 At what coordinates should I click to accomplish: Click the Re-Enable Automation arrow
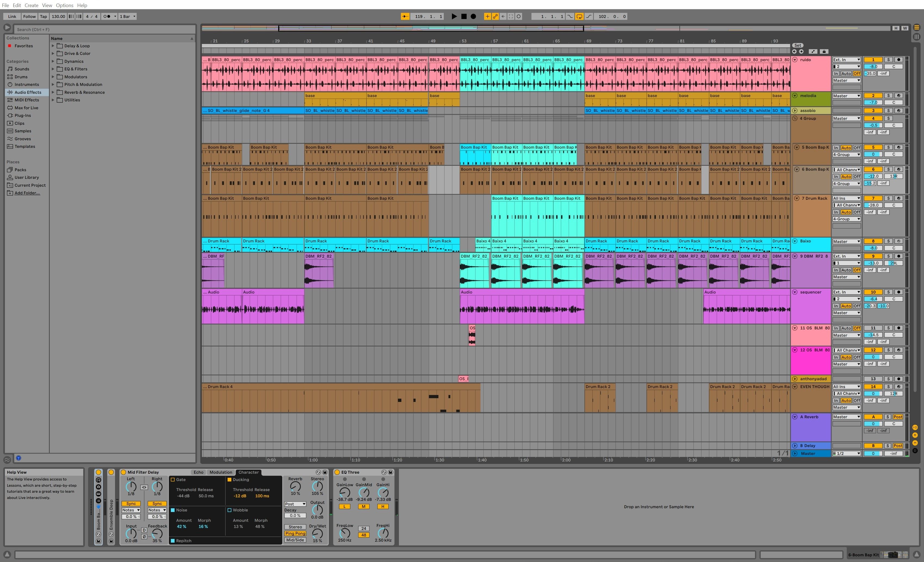(x=503, y=17)
